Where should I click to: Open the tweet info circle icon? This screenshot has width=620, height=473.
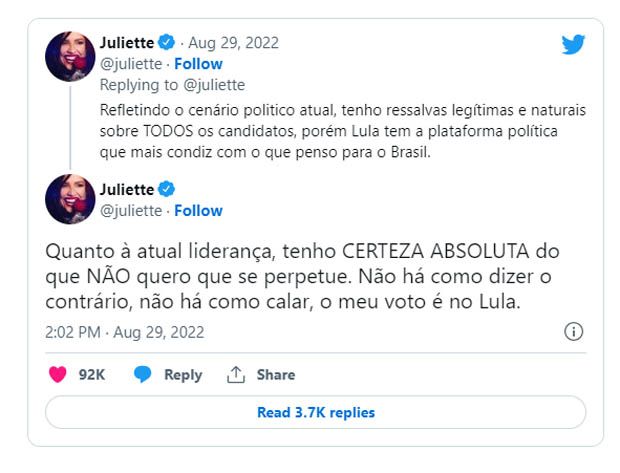574,331
